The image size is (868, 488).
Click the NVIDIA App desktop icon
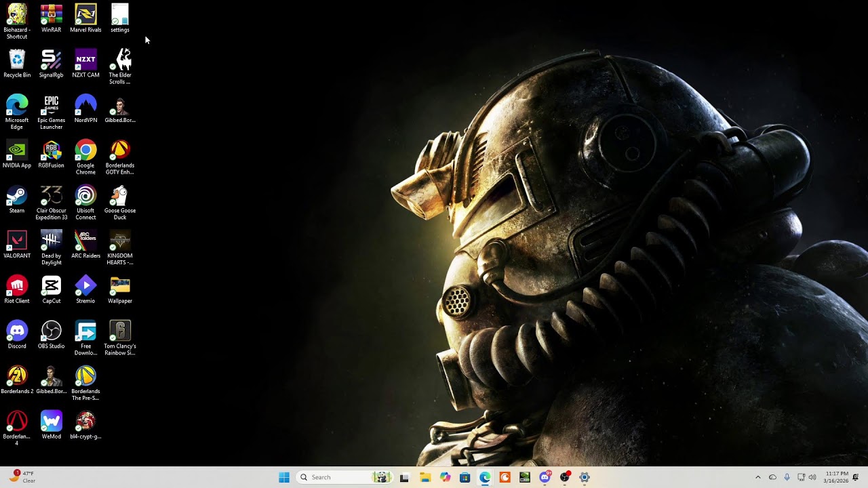click(17, 155)
